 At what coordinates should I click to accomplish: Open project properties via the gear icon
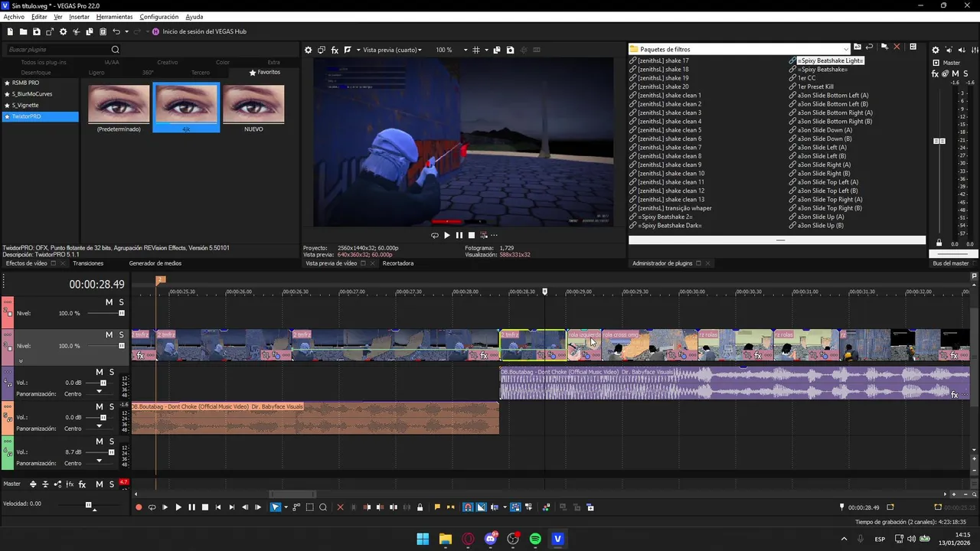(x=63, y=31)
